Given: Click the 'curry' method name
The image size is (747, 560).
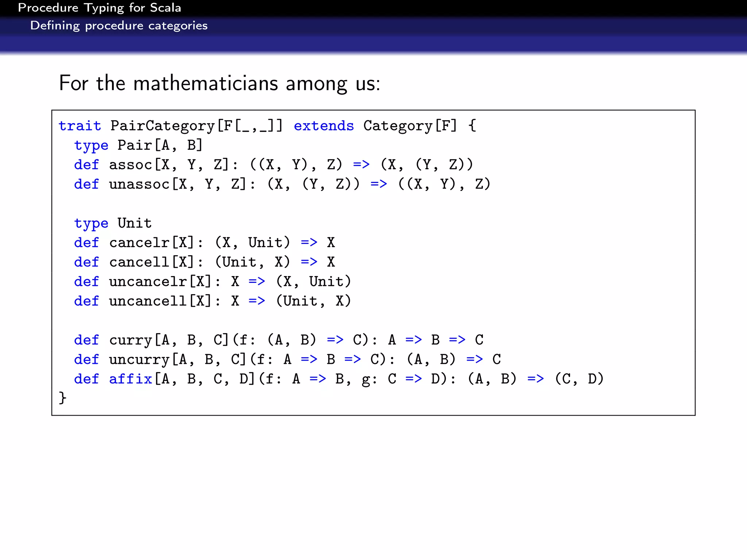Looking at the screenshot, I should pyautogui.click(x=130, y=340).
